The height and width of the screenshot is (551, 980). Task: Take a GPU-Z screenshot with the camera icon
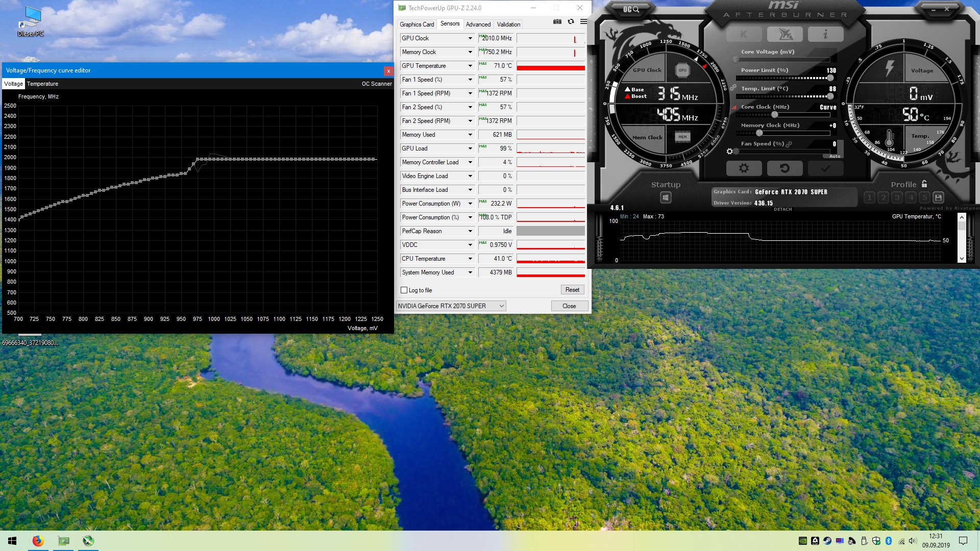point(557,22)
